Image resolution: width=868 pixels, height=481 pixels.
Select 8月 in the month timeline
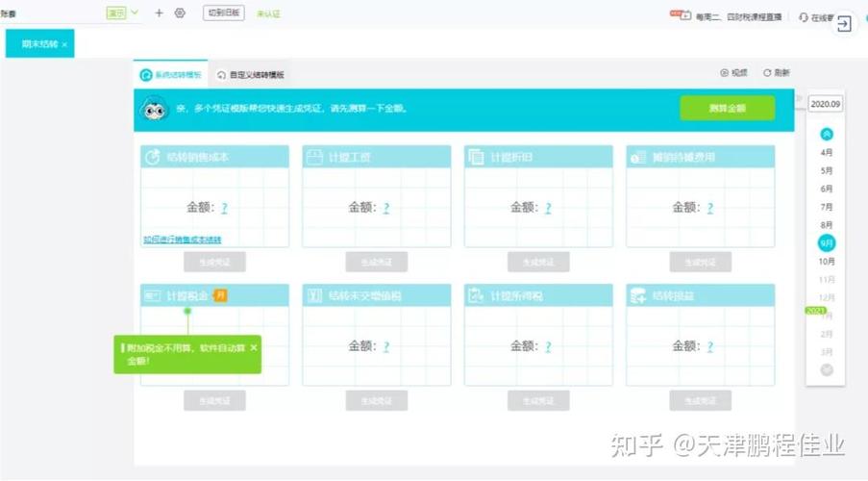click(x=827, y=225)
